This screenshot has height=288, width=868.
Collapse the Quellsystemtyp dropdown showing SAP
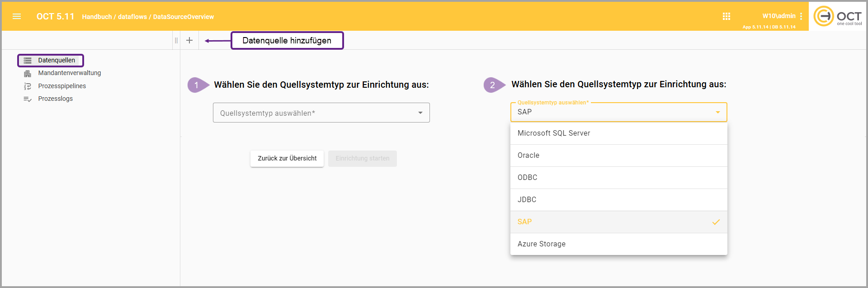(717, 112)
